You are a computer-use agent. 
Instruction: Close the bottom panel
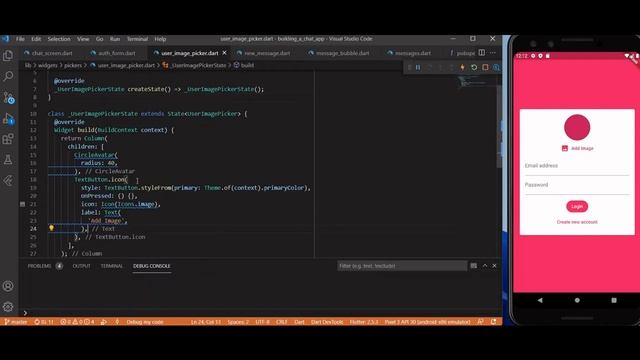tap(494, 266)
